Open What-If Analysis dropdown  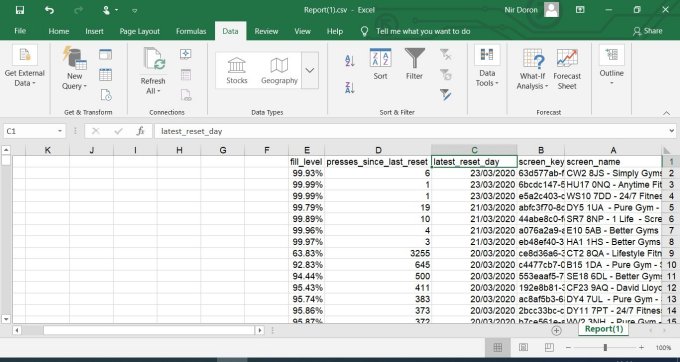click(x=533, y=69)
